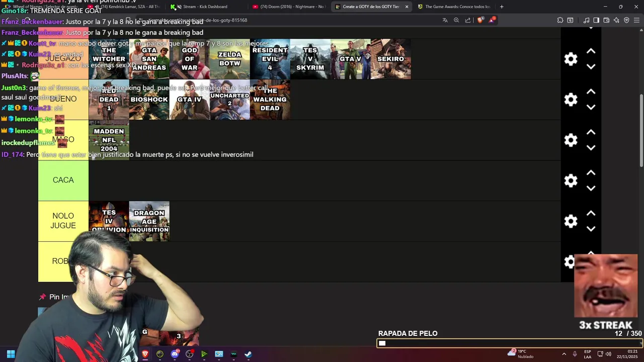Move the CACA row up with its arrow
Viewport: 644px width, 362px height.
(591, 173)
